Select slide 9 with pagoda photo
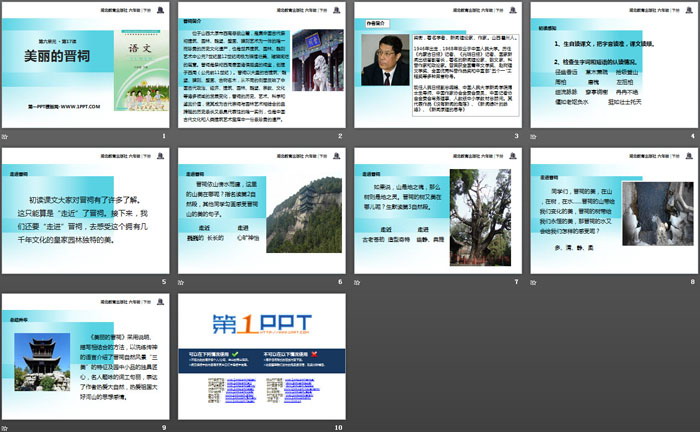The width and height of the screenshot is (700, 432). pos(86,357)
